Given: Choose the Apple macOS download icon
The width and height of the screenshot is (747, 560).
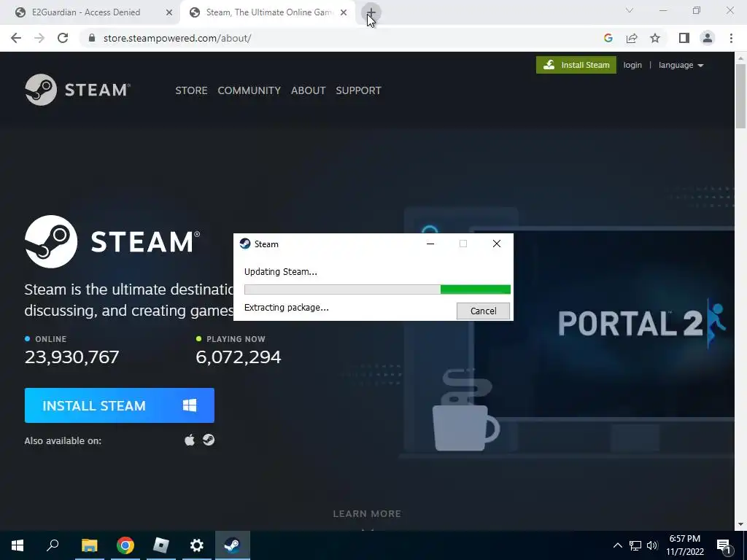Looking at the screenshot, I should (x=190, y=440).
